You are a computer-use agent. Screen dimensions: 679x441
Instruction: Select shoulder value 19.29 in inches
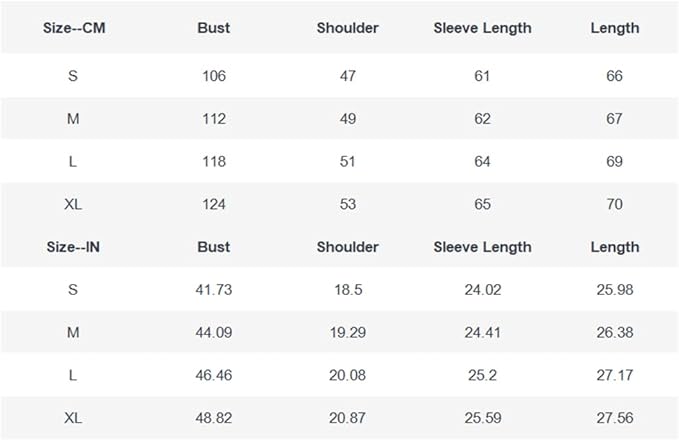pos(347,333)
